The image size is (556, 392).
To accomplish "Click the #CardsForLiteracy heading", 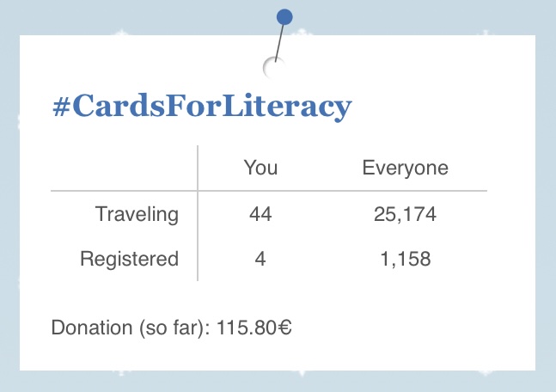I will (x=202, y=106).
